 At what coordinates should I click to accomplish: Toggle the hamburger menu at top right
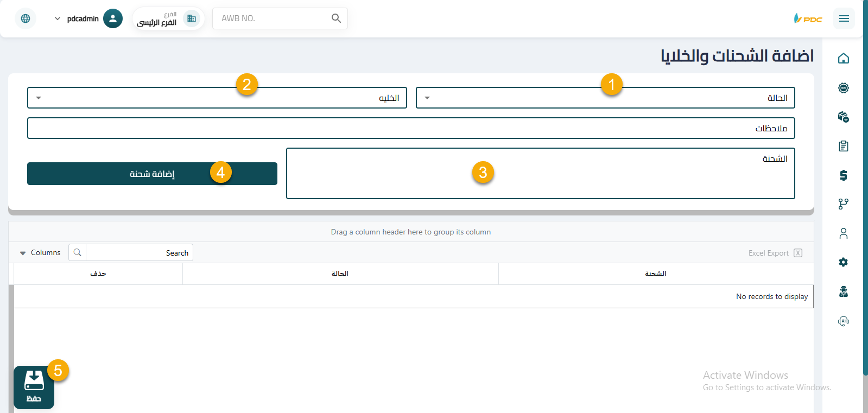pos(844,18)
